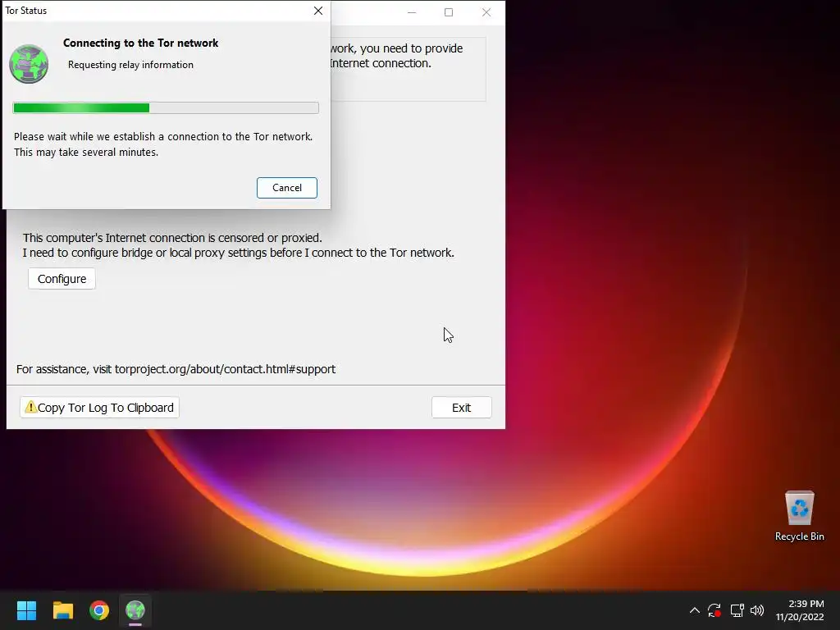Select the Recycle Bin desktop icon
The height and width of the screenshot is (630, 840).
pyautogui.click(x=799, y=516)
